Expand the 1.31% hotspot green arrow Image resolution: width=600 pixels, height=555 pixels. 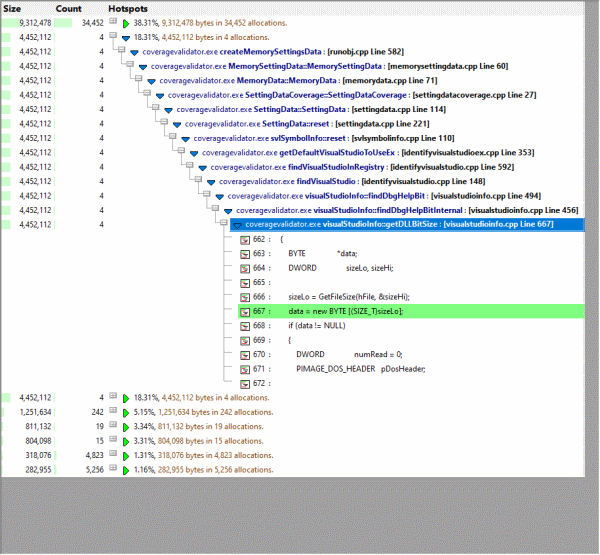coord(126,456)
